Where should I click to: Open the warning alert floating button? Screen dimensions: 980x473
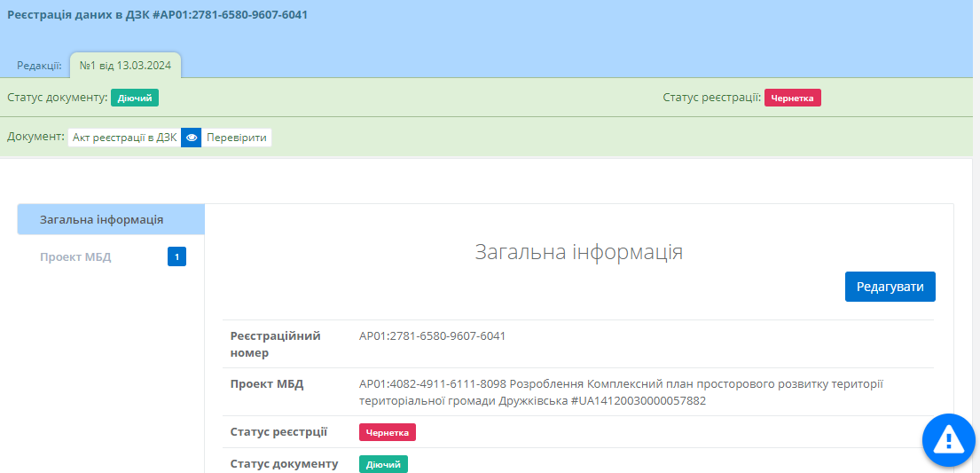948,439
